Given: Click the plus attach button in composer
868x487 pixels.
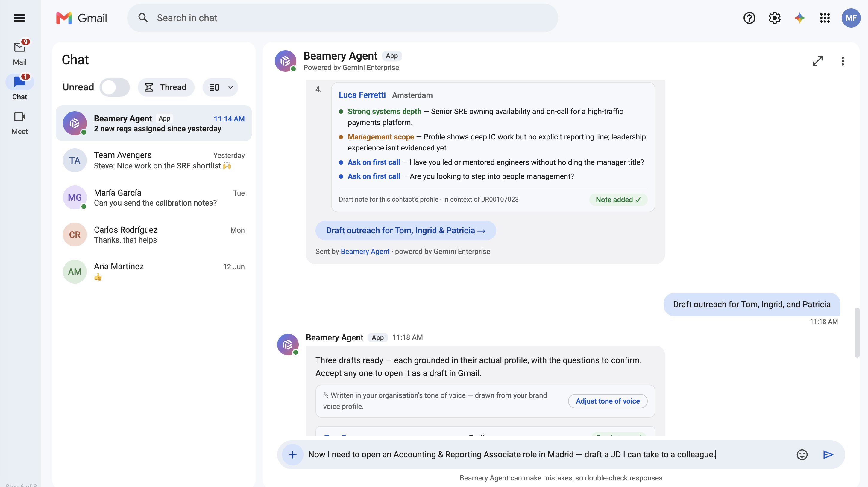Looking at the screenshot, I should click(x=292, y=455).
